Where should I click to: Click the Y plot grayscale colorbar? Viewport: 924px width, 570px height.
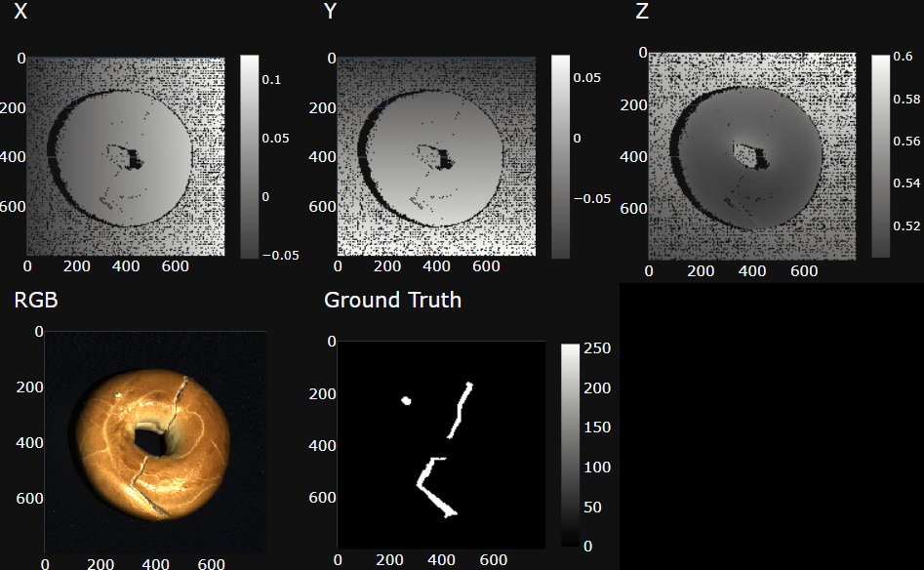pyautogui.click(x=560, y=157)
